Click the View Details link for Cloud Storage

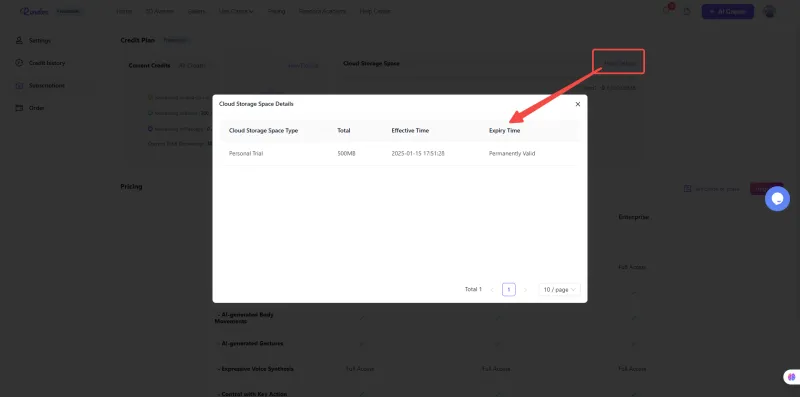click(619, 63)
